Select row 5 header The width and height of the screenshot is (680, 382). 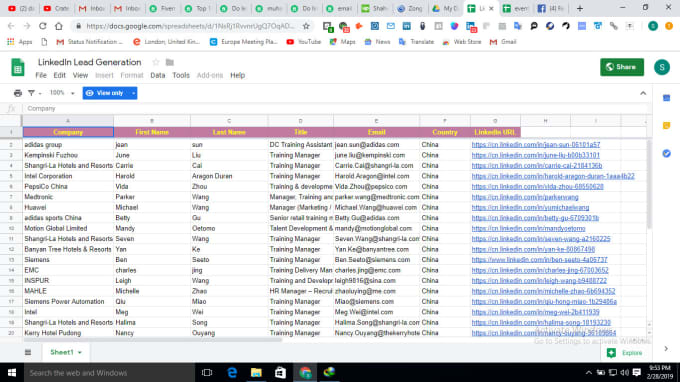click(11, 176)
